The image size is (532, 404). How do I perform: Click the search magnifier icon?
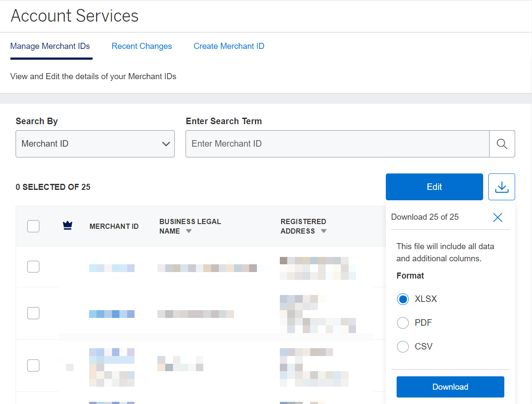(x=502, y=144)
